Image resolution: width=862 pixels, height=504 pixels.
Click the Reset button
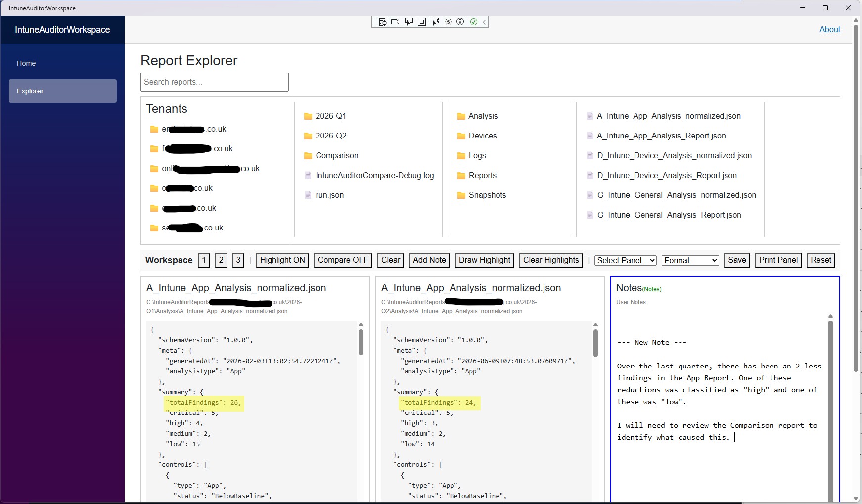pyautogui.click(x=821, y=260)
